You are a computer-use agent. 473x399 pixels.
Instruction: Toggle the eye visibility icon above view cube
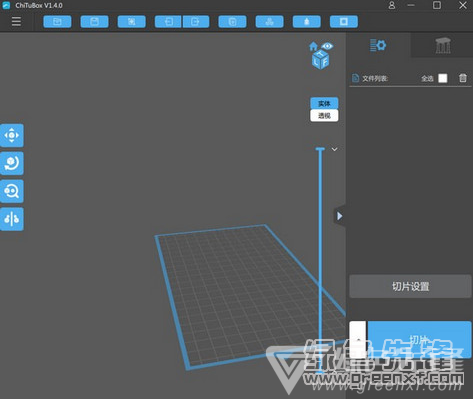tap(327, 46)
